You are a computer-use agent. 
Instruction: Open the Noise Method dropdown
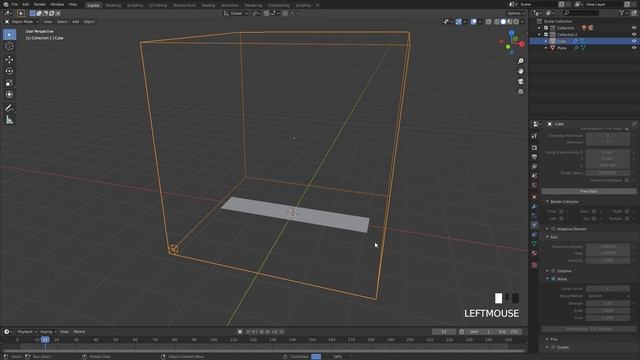pos(608,296)
